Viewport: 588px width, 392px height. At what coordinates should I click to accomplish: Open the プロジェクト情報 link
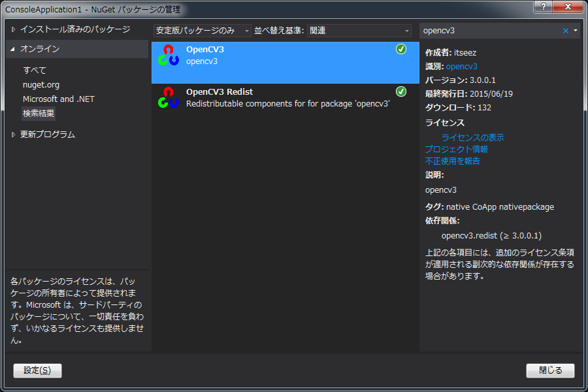(457, 150)
